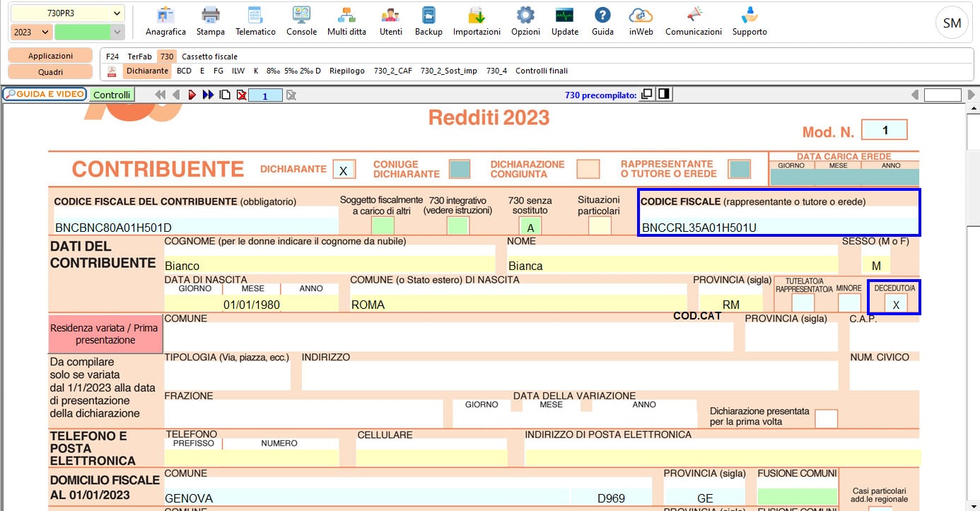Viewport: 980px width, 511px height.
Task: Toggle the Minore checkbox
Action: [849, 303]
